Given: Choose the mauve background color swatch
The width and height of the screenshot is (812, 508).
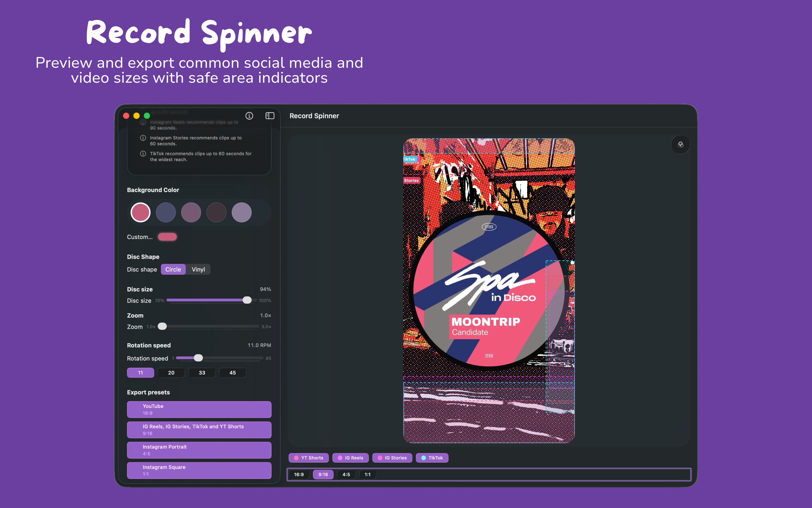Looking at the screenshot, I should (x=191, y=212).
